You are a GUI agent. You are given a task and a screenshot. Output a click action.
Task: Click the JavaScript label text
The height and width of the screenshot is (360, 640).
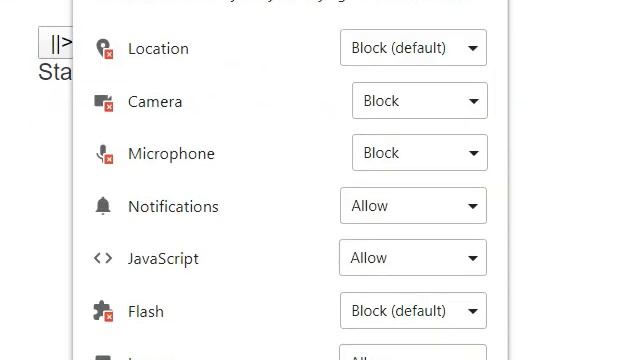(x=163, y=259)
